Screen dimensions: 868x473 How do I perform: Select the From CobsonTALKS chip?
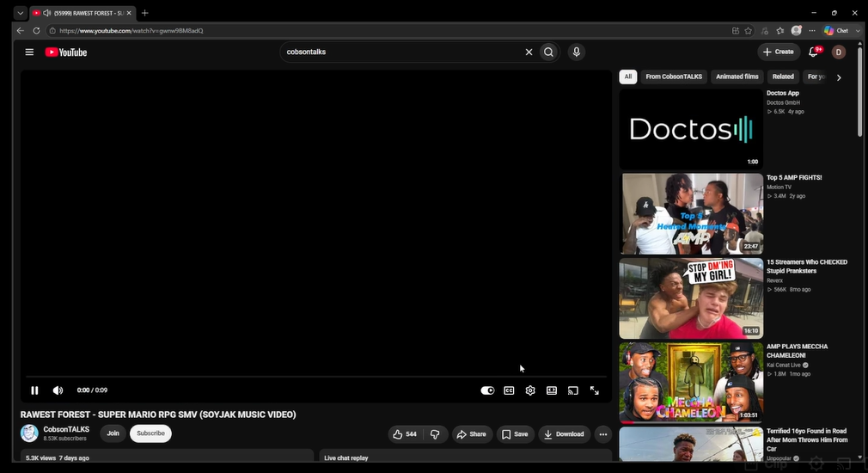click(x=674, y=77)
